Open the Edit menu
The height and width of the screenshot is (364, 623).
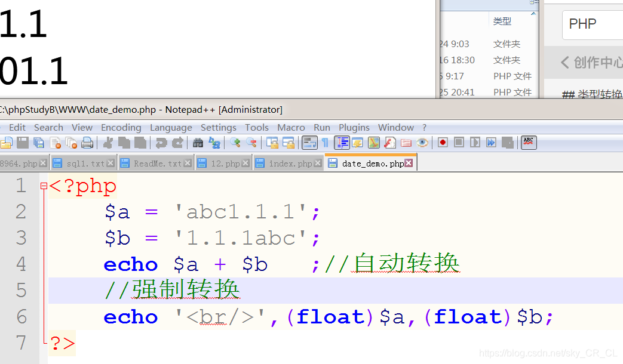[x=17, y=128]
